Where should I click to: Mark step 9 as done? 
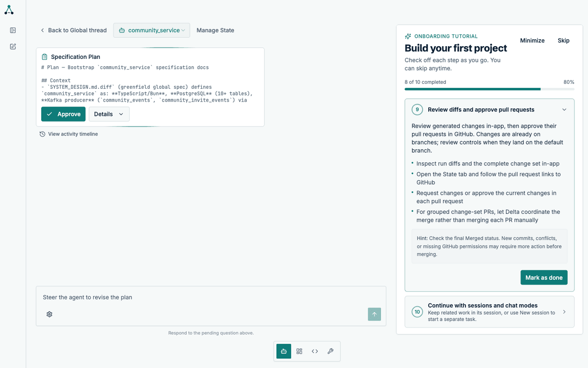(544, 277)
